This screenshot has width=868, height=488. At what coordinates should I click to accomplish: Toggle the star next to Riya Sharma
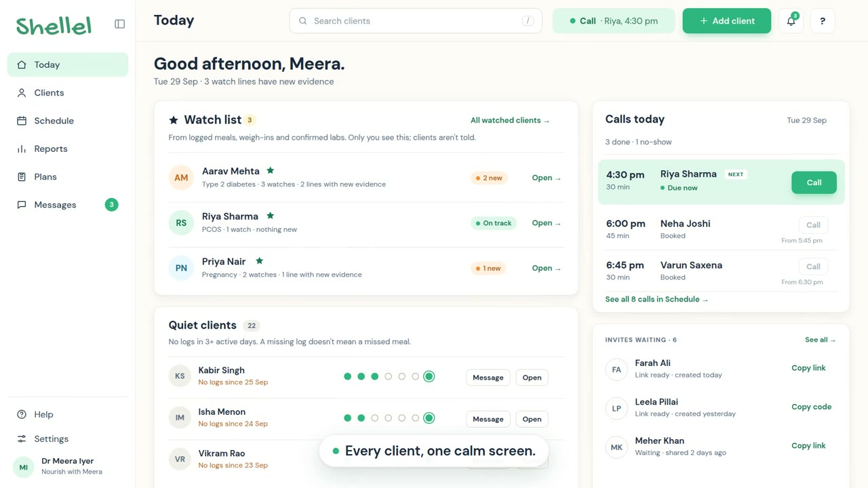click(270, 216)
